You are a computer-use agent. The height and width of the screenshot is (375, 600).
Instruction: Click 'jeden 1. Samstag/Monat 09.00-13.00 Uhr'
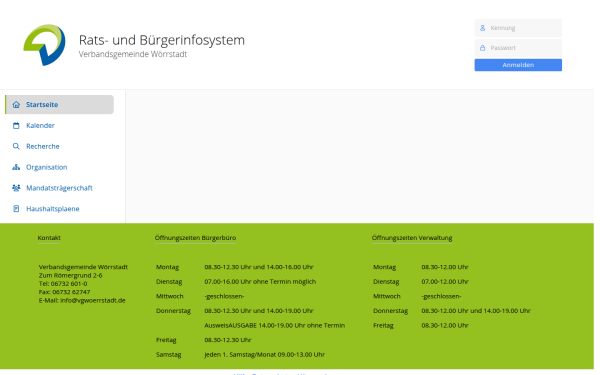pyautogui.click(x=264, y=354)
